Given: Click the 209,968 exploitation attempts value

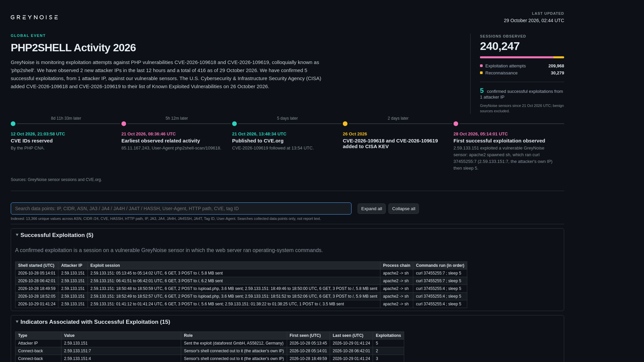Looking at the screenshot, I should (x=556, y=66).
